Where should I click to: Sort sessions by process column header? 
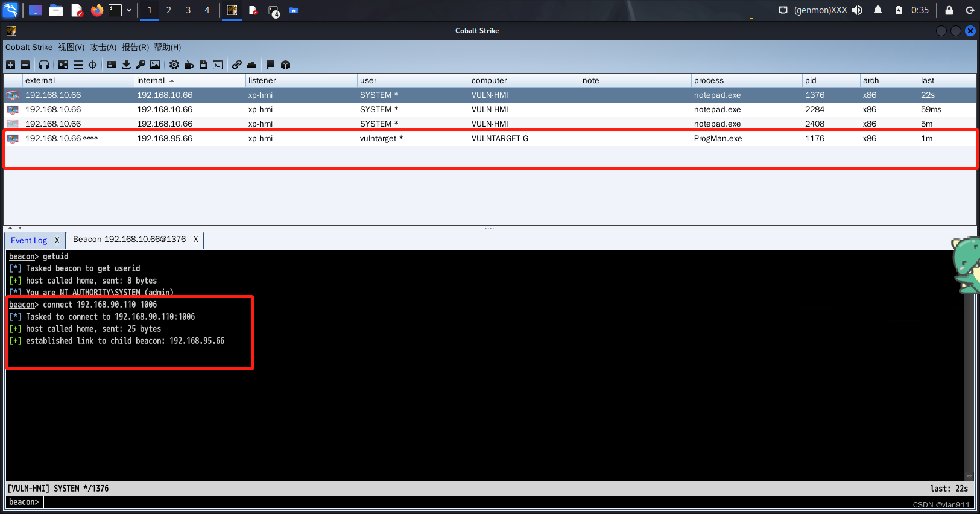[x=747, y=80]
